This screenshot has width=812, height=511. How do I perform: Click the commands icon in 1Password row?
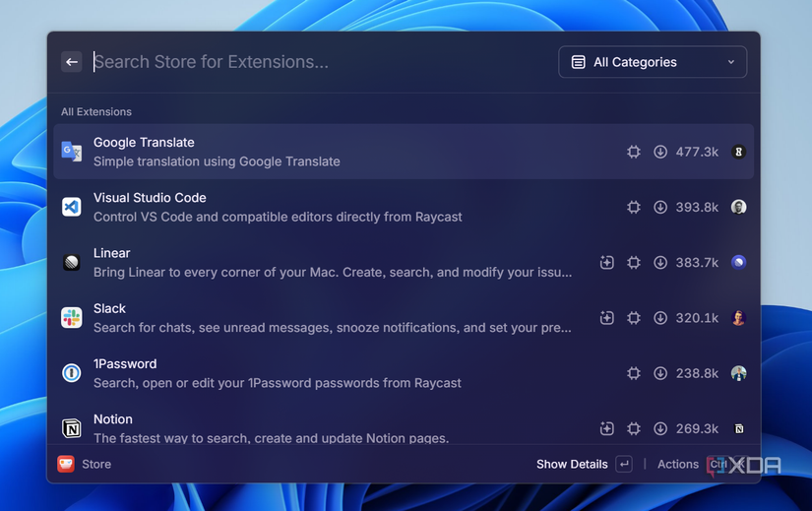click(633, 373)
